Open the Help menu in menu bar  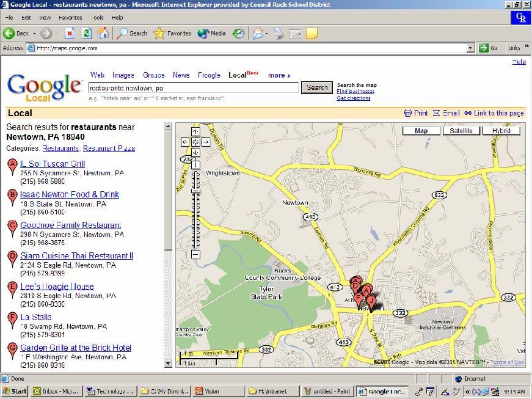tap(117, 18)
